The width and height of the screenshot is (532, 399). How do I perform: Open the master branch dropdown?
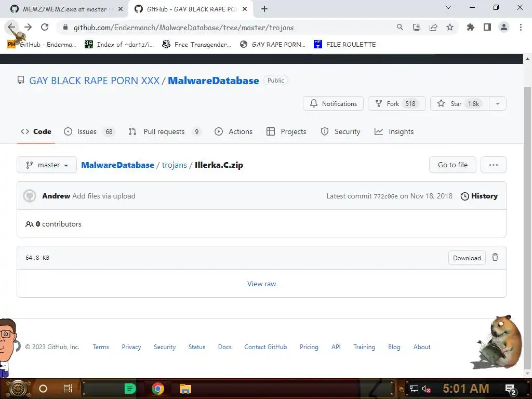coord(47,165)
